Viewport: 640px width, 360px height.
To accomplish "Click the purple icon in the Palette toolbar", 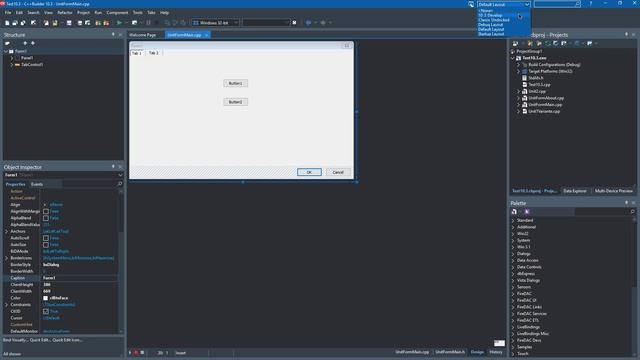I will [x=527, y=211].
